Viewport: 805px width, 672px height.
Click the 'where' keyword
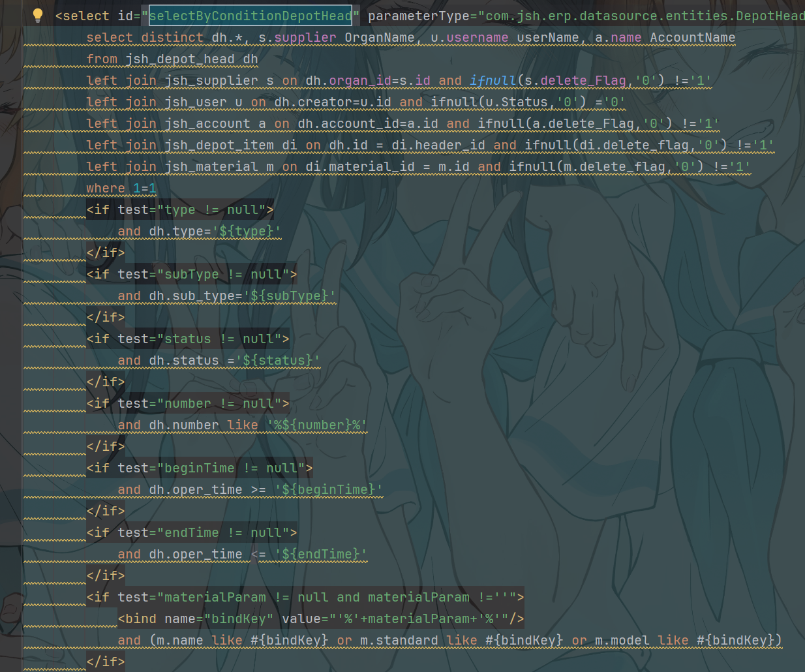pyautogui.click(x=106, y=188)
